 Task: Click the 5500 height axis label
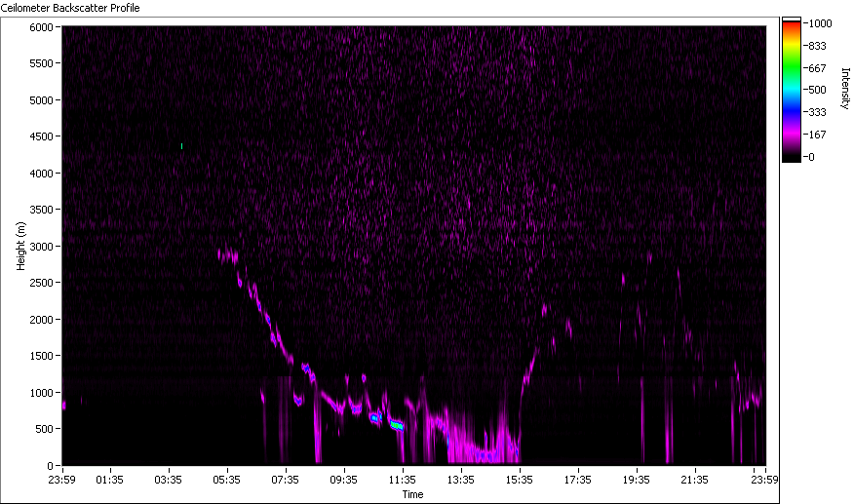(41, 63)
